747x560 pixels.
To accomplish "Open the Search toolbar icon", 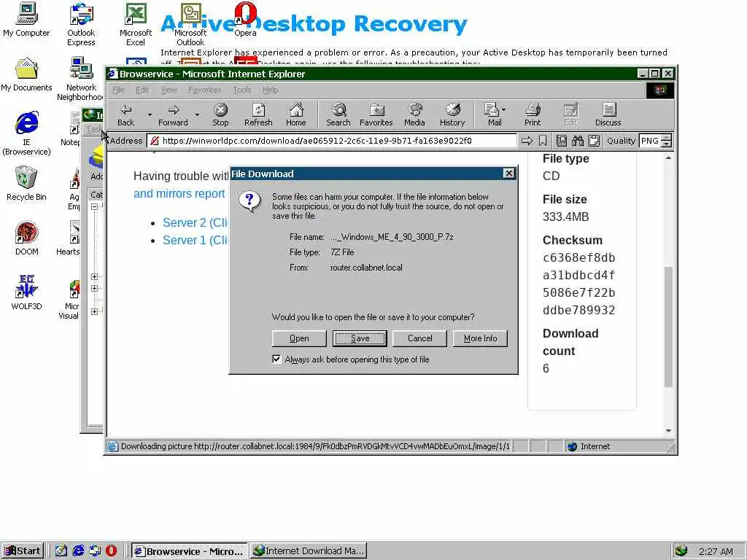I will click(x=338, y=110).
